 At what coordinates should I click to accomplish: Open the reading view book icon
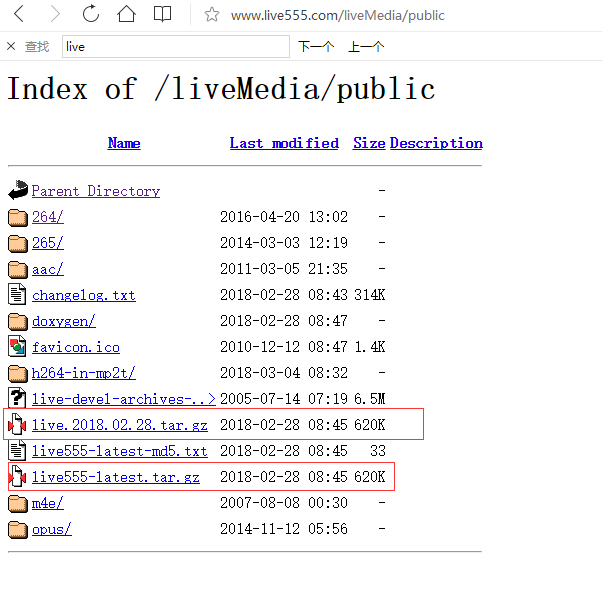click(162, 14)
